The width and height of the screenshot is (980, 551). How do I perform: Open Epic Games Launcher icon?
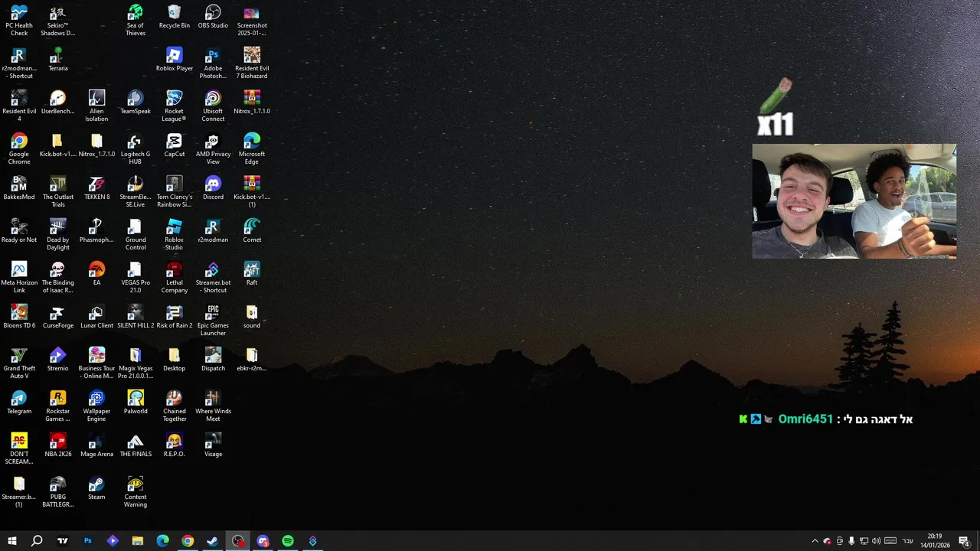click(213, 321)
